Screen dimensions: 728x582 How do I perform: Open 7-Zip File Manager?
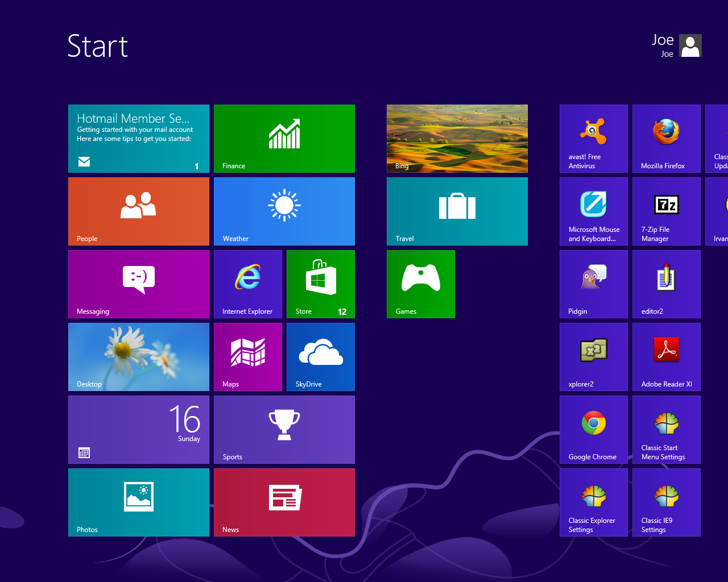click(666, 211)
